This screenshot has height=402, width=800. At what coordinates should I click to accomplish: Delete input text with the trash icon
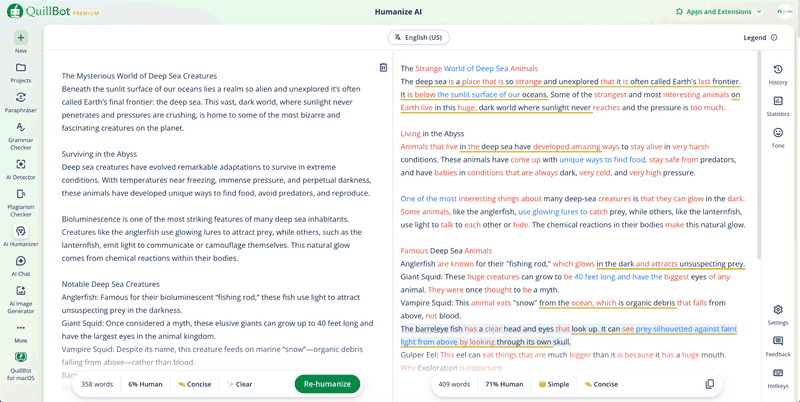coord(383,68)
